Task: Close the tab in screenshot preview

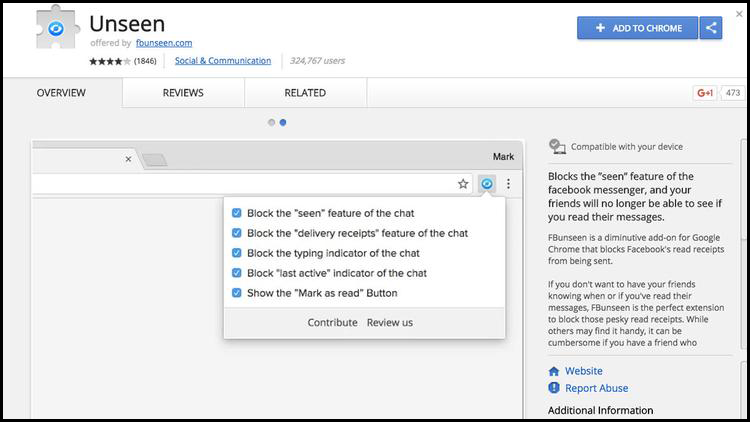Action: pyautogui.click(x=128, y=159)
